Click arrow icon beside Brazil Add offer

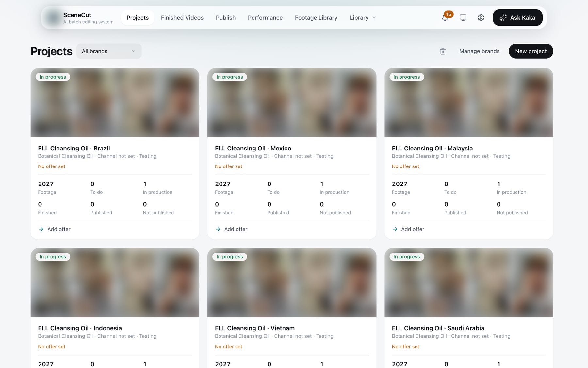[x=41, y=229]
